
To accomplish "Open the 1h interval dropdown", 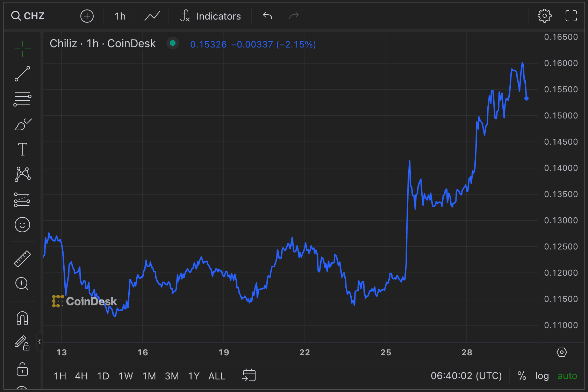I will click(120, 16).
